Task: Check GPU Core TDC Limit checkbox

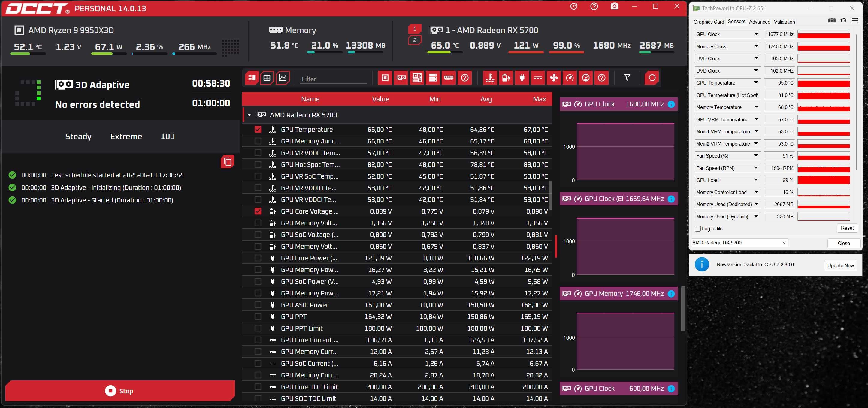Action: click(258, 387)
